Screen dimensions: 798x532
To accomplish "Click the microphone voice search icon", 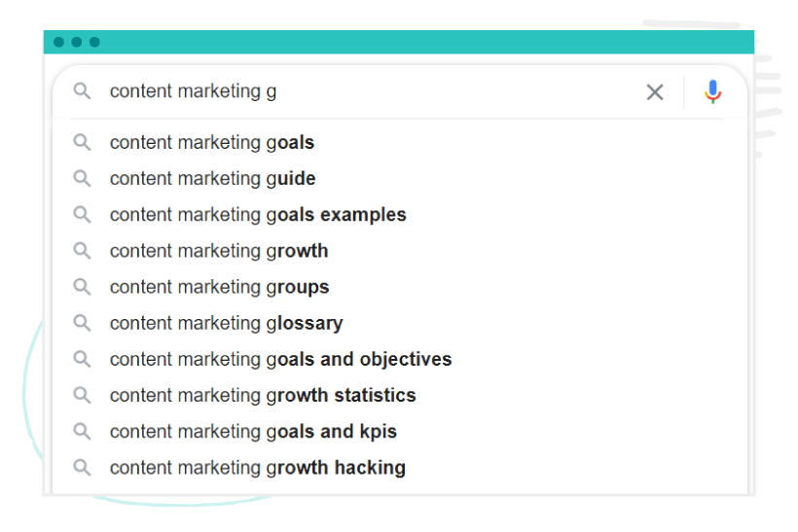I will coord(712,91).
